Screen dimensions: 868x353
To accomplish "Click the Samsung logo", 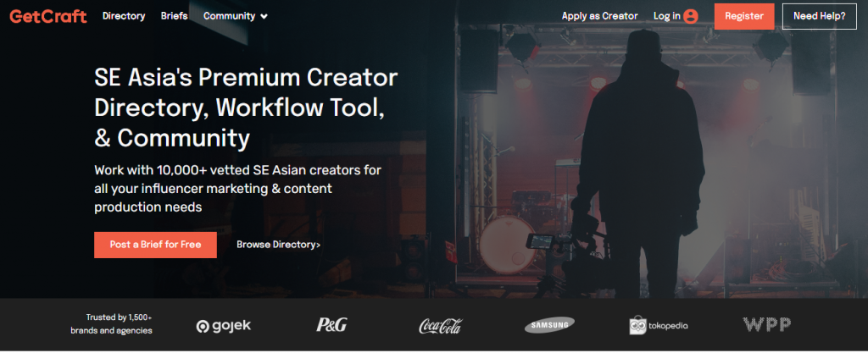I will coord(549,325).
